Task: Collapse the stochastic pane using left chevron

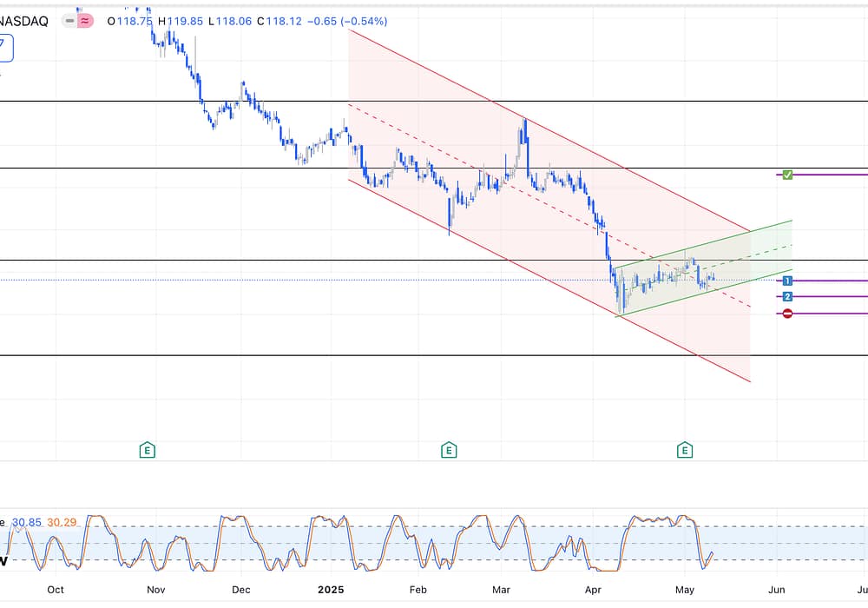Action: tap(3, 560)
